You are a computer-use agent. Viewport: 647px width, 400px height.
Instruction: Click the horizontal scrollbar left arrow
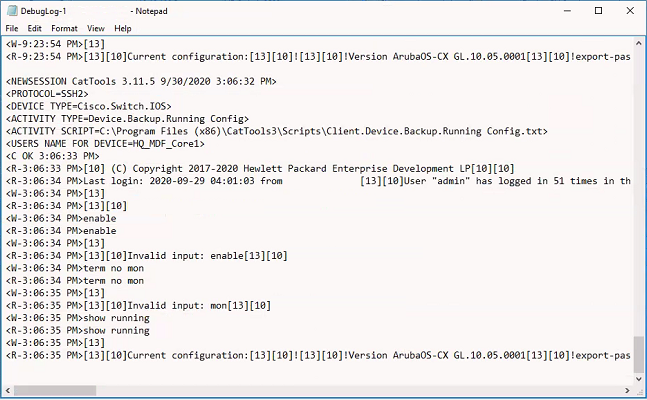coord(8,391)
